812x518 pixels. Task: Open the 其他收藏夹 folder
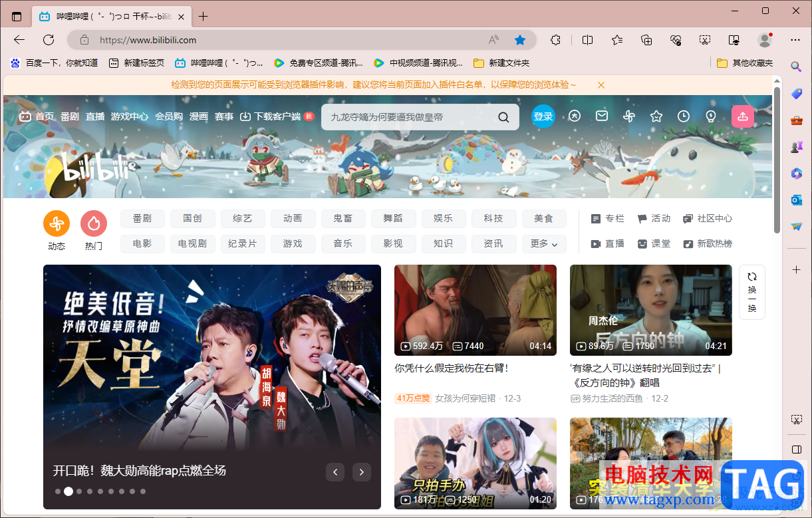pos(745,63)
